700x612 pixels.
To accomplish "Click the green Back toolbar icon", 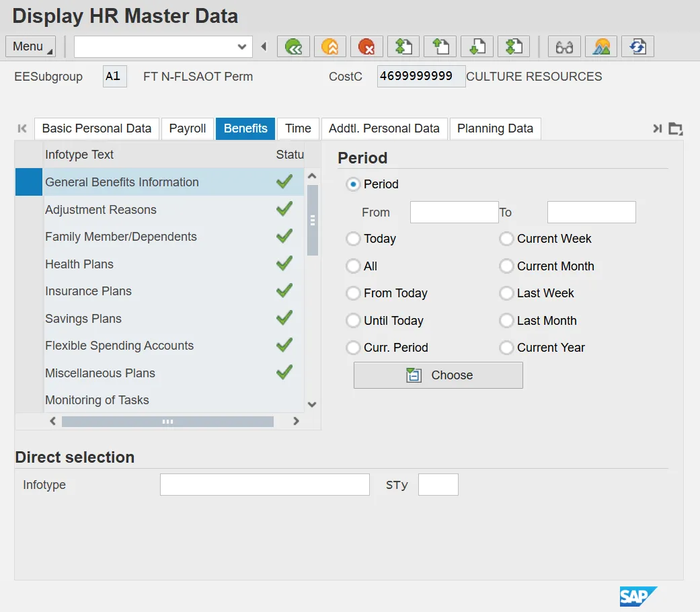I will [x=293, y=46].
